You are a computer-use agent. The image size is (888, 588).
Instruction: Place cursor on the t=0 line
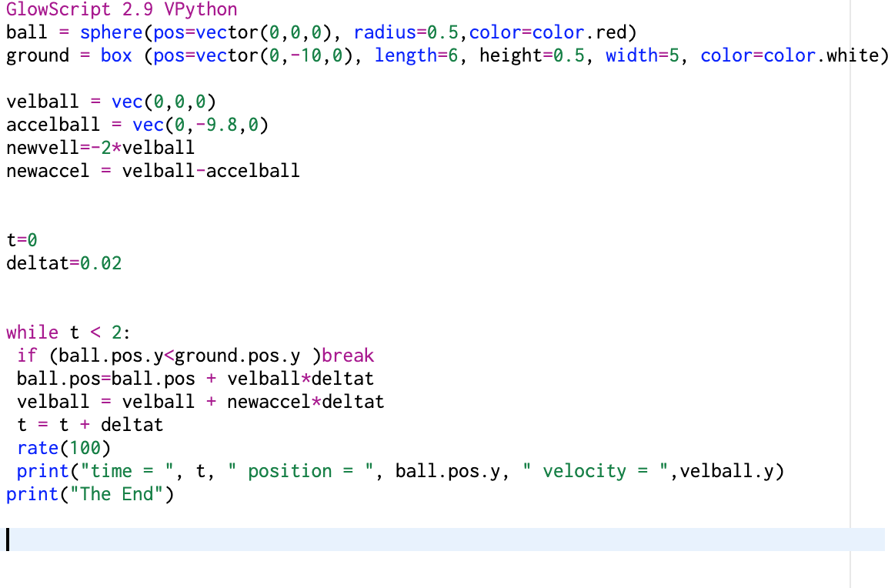23,239
